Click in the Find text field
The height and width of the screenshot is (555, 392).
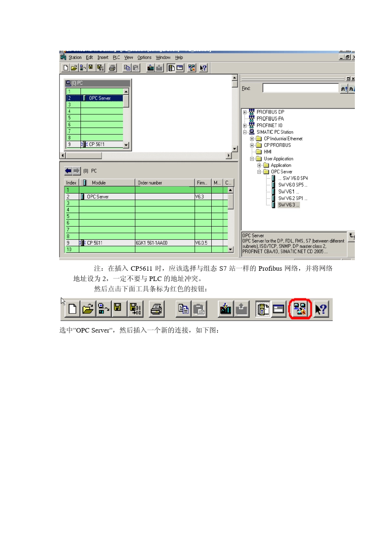[300, 88]
